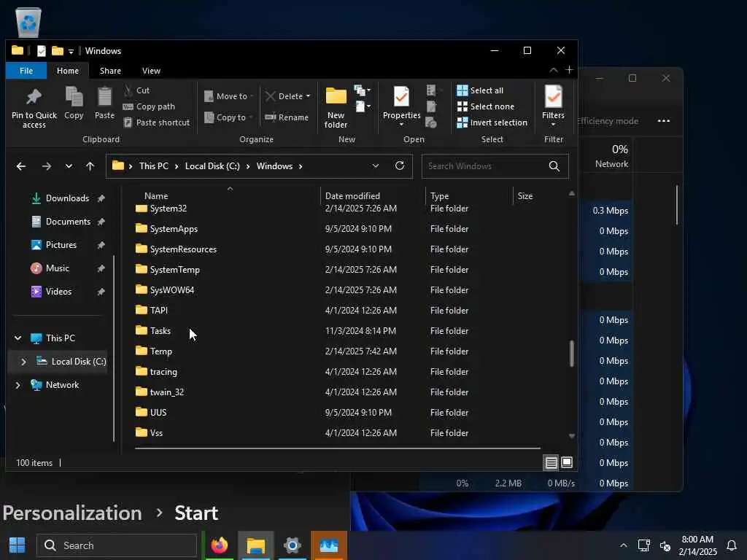Click This PC in the address bar
The height and width of the screenshot is (560, 747).
coord(153,166)
